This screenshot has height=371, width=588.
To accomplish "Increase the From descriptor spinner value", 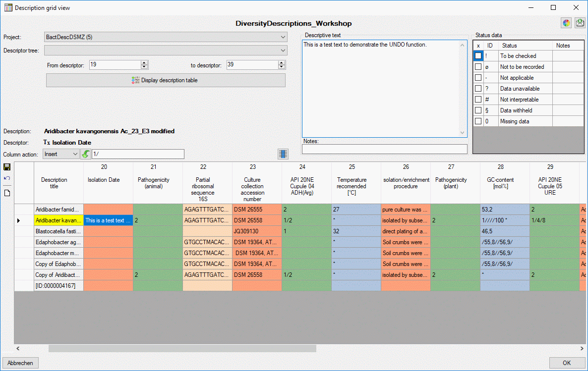I will coord(144,62).
